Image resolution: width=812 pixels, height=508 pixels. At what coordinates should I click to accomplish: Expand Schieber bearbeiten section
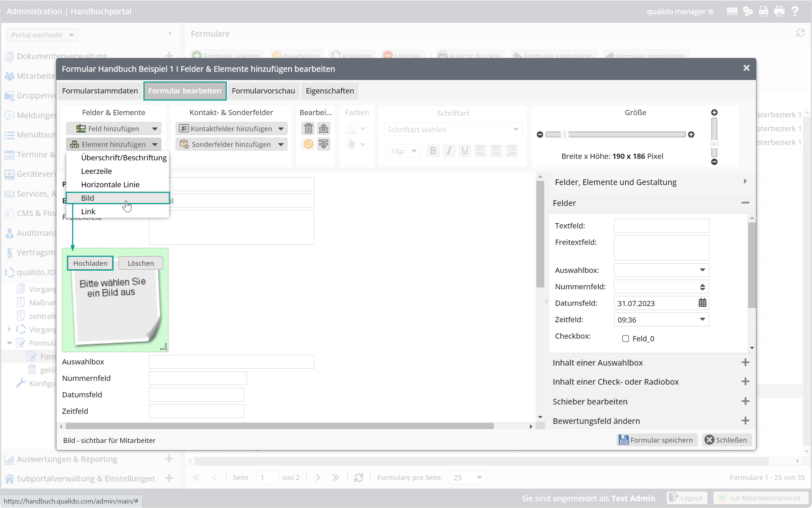745,401
